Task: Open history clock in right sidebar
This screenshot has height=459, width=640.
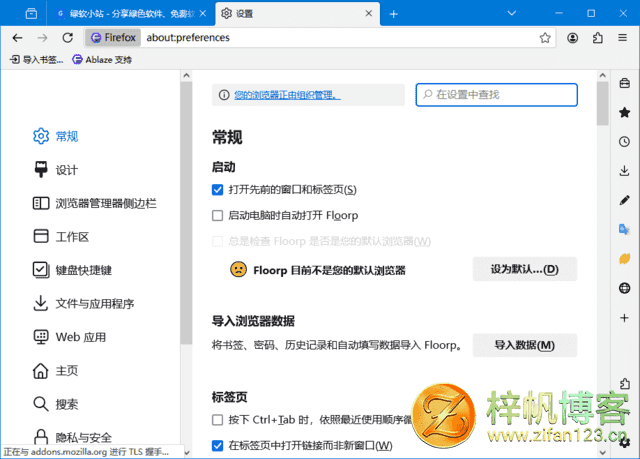Action: pyautogui.click(x=624, y=142)
